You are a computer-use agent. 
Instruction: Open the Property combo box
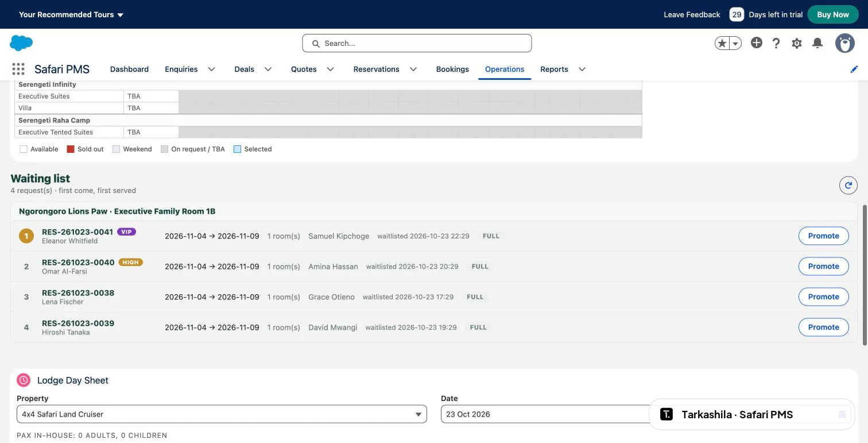(222, 414)
